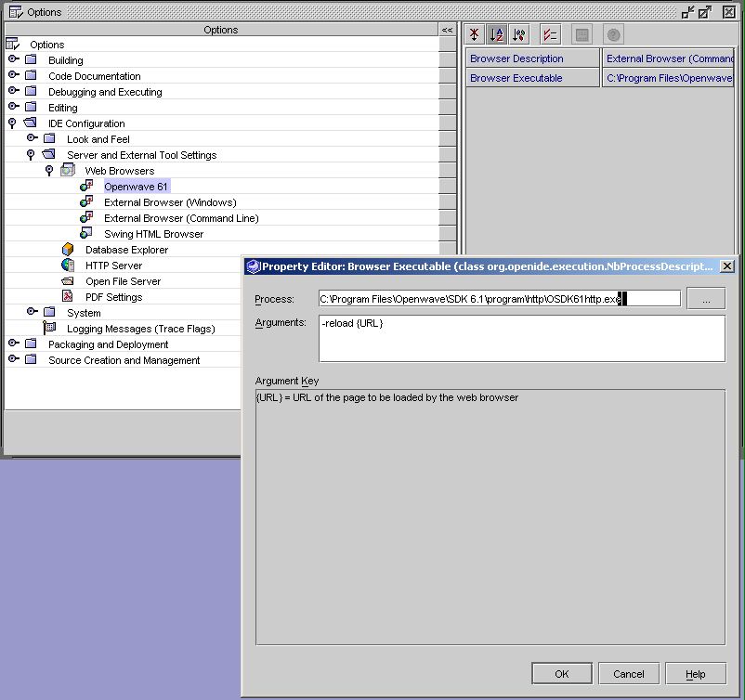Click the Code Documentation folder icon

[x=31, y=75]
